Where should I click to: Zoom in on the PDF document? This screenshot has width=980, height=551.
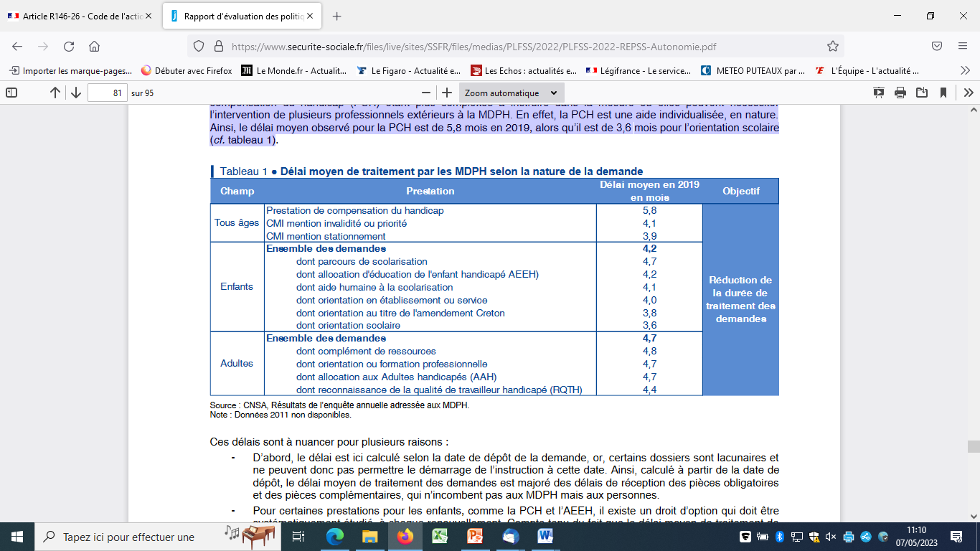447,93
